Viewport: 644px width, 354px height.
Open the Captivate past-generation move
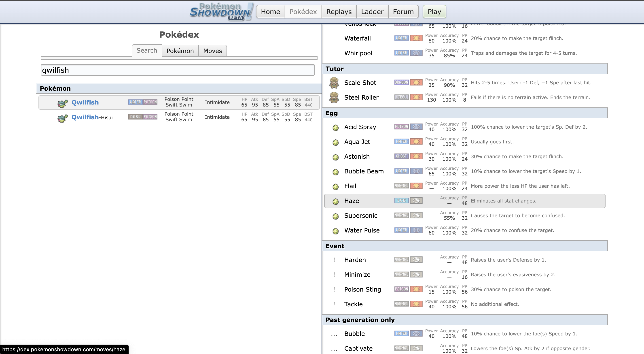465,348
